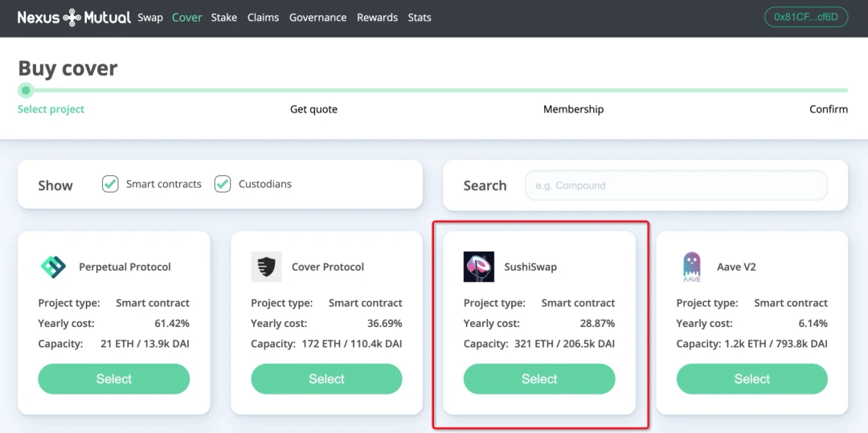Click the Cover Protocol shield icon
The height and width of the screenshot is (433, 868).
click(x=266, y=267)
